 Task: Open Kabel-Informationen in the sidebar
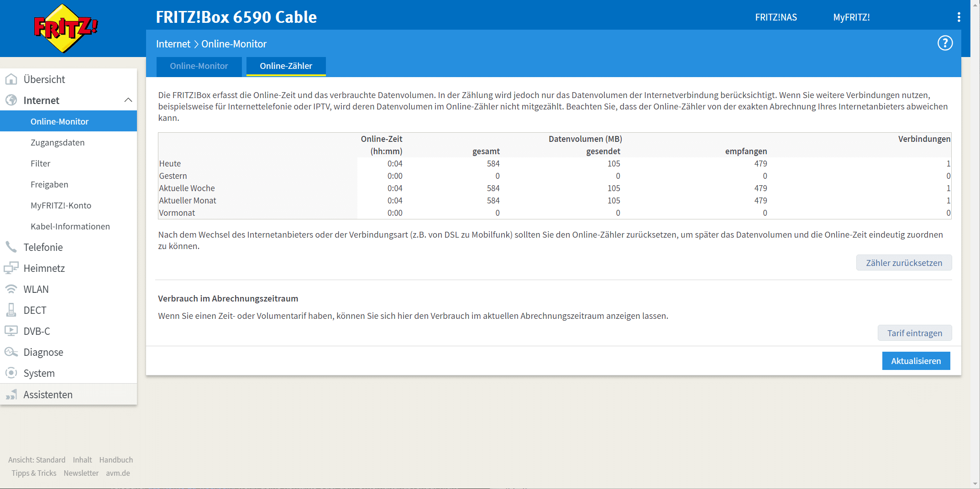click(x=70, y=226)
